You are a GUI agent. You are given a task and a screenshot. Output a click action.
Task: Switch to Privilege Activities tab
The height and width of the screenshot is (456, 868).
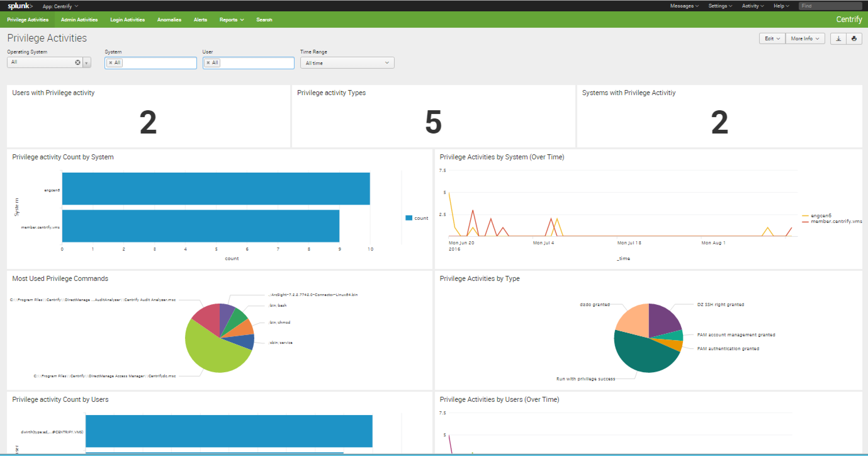(28, 20)
